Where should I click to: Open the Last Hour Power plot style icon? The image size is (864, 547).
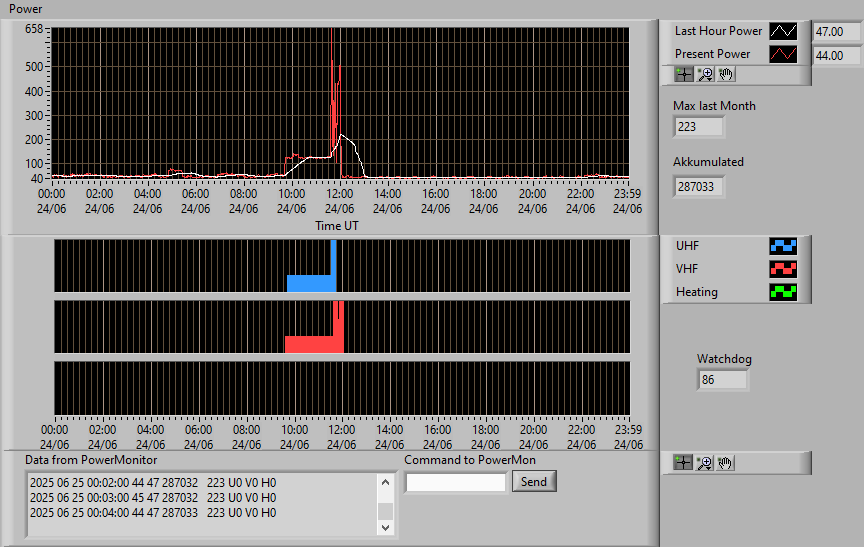pyautogui.click(x=783, y=31)
